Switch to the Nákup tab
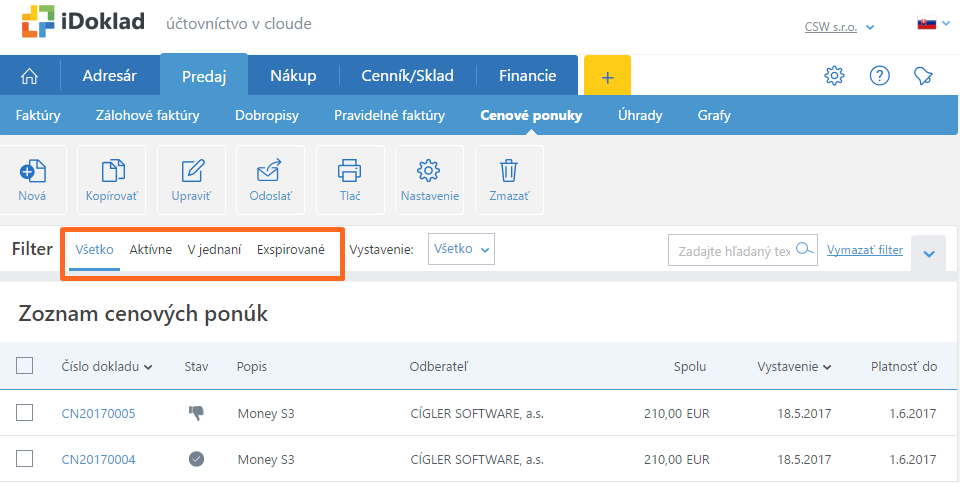 pyautogui.click(x=293, y=76)
